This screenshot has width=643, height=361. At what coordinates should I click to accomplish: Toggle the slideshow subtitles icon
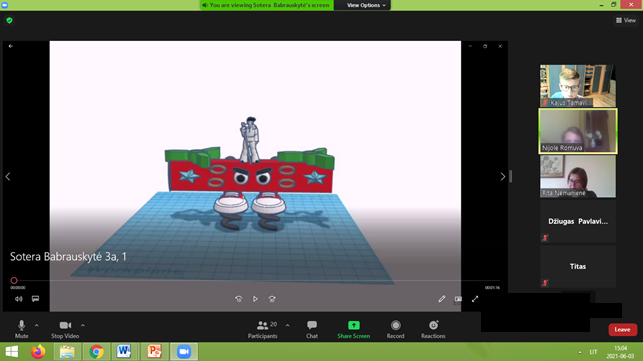coord(35,299)
